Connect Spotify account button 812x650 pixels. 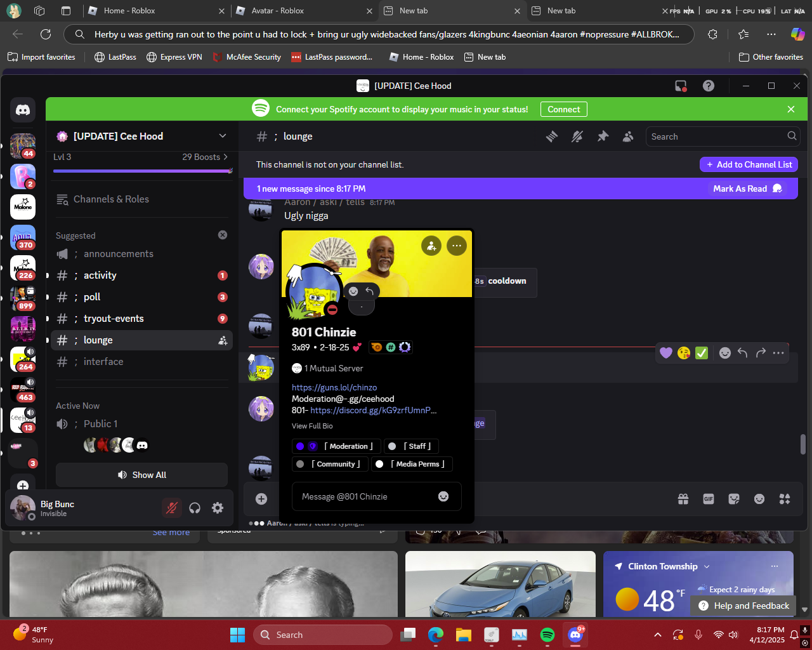click(x=564, y=109)
